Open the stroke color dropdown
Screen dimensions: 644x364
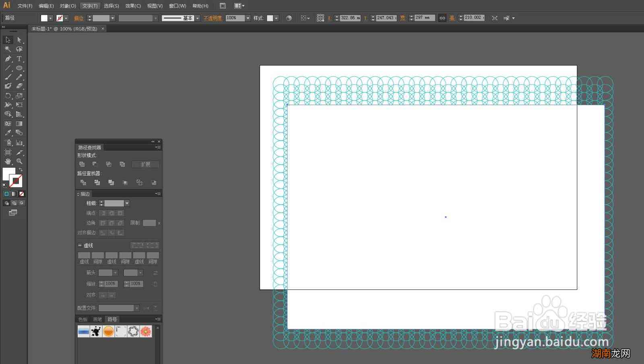[x=66, y=18]
